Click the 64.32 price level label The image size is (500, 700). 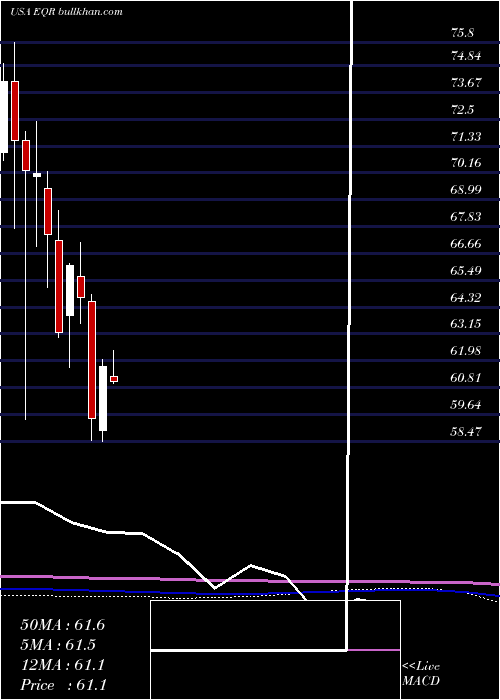point(466,297)
